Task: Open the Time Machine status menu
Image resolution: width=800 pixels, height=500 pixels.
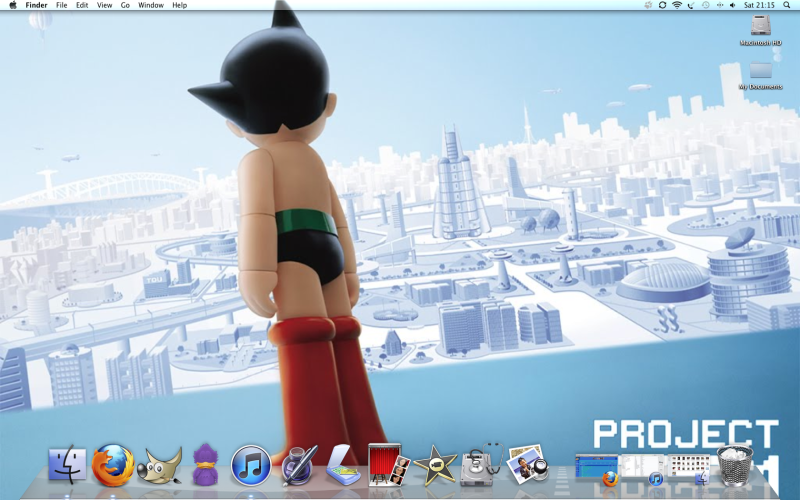Action: pyautogui.click(x=705, y=5)
